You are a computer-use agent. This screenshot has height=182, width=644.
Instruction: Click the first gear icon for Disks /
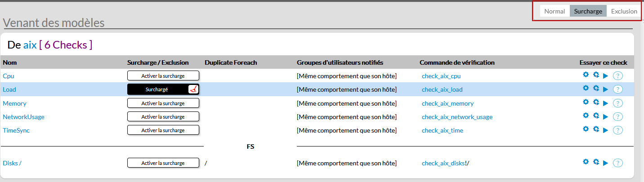(x=586, y=162)
